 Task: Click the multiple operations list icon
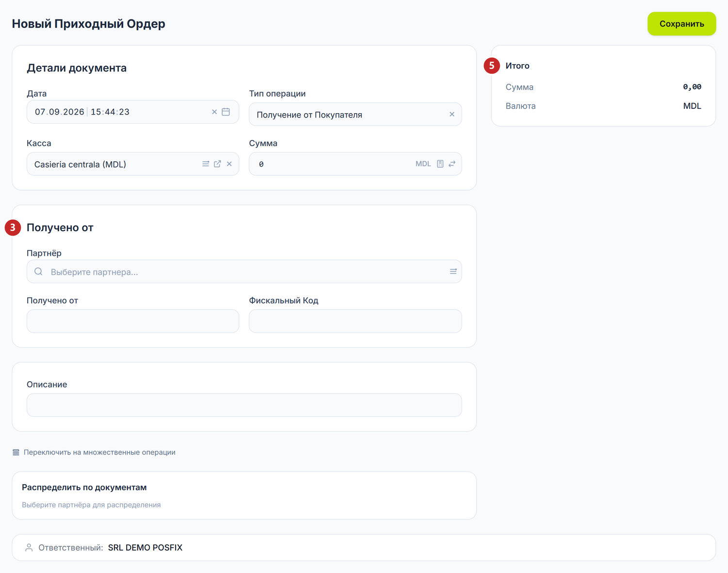point(16,452)
